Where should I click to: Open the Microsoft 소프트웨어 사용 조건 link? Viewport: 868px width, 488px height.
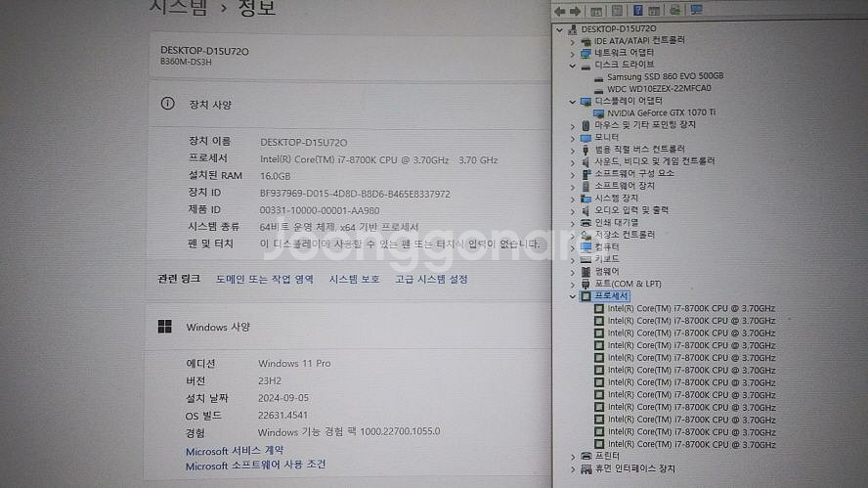[x=256, y=466]
